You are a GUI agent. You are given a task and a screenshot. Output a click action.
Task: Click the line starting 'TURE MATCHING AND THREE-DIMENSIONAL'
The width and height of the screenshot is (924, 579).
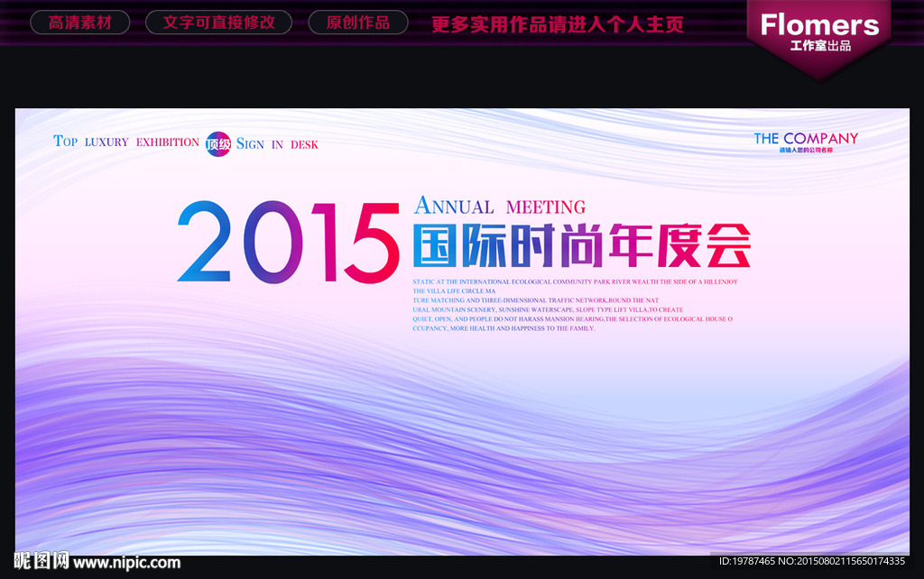pyautogui.click(x=536, y=300)
